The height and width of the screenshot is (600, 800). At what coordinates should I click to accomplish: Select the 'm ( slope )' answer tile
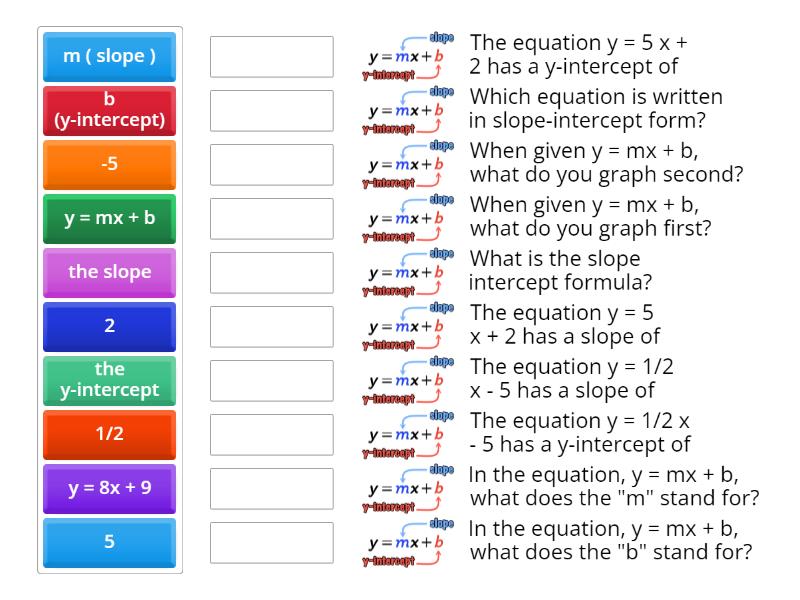pyautogui.click(x=109, y=57)
